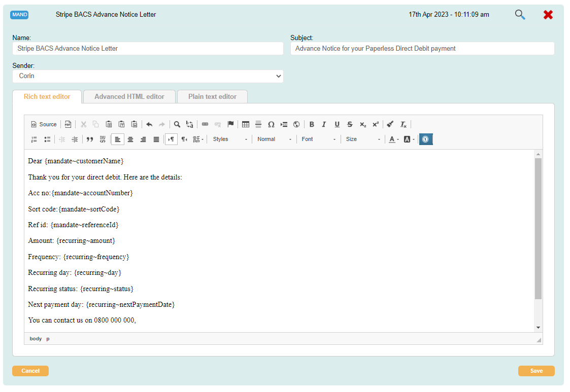This screenshot has height=392, width=570.
Task: Open the text color picker
Action: point(393,139)
